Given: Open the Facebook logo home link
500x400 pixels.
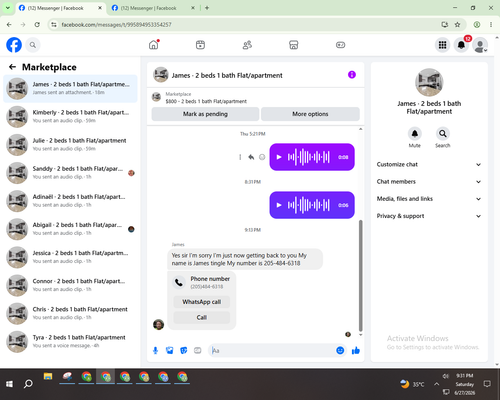Looking at the screenshot, I should (x=14, y=45).
